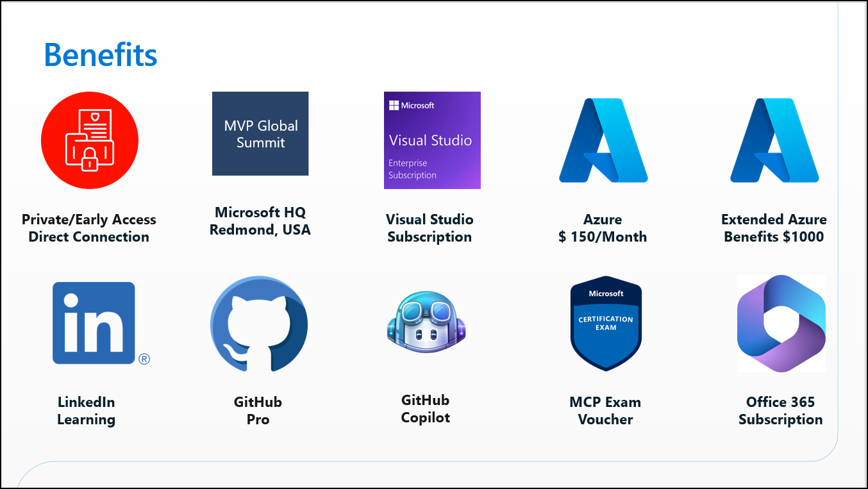Screen dimensions: 868x489
Task: Click the GitHub Copilot goggles mascot icon
Action: [426, 324]
